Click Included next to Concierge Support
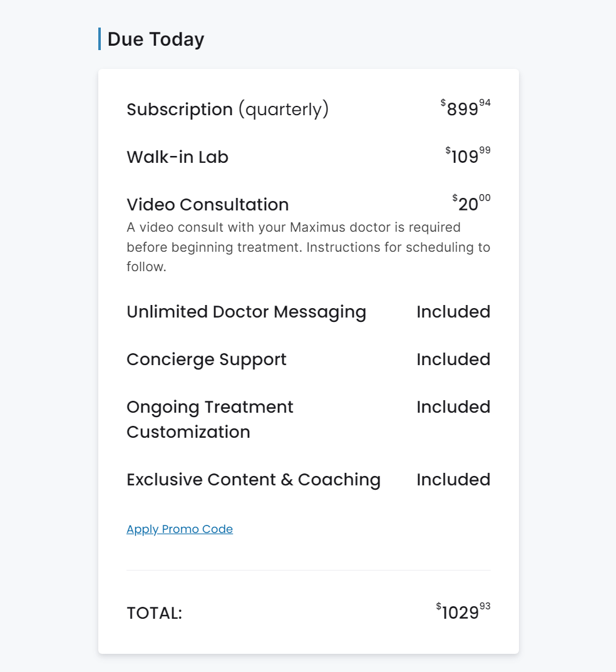The image size is (616, 672). tap(453, 359)
